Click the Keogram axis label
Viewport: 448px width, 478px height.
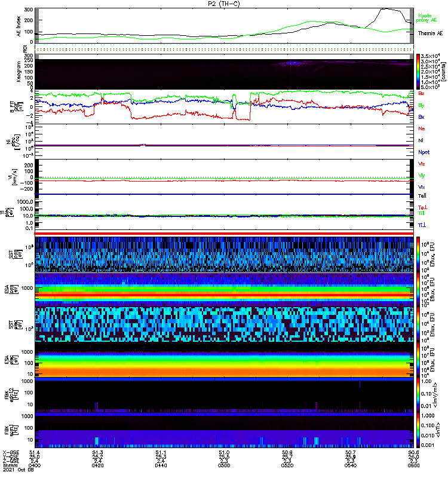19,72
